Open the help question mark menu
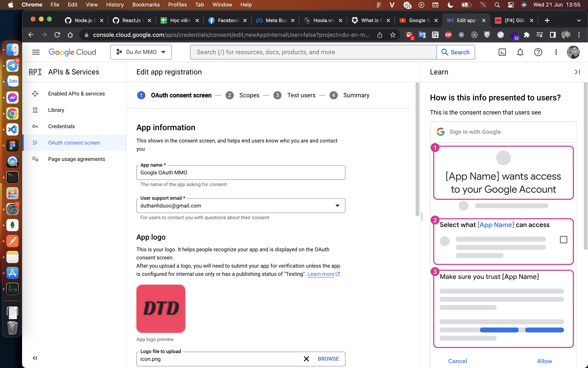 [538, 52]
